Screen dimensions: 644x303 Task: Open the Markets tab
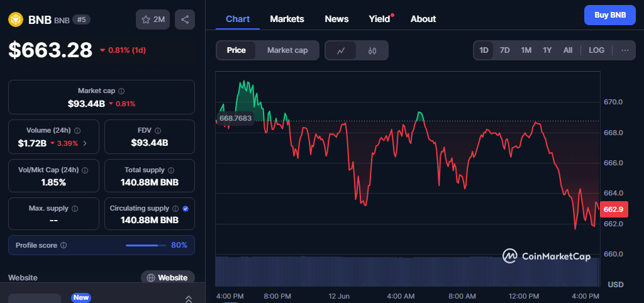287,19
